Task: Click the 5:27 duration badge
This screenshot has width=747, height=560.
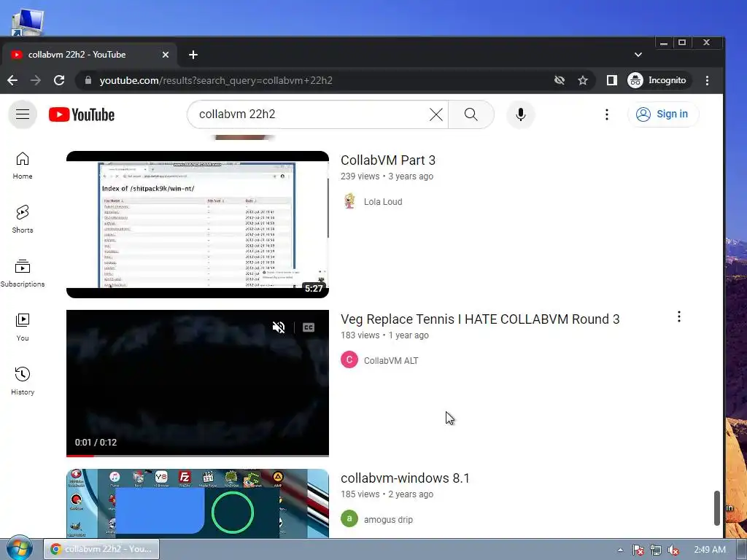Action: (x=314, y=288)
